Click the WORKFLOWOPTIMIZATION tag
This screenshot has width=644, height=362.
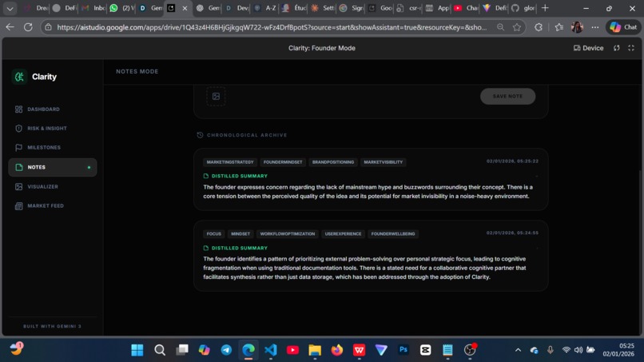coord(287,234)
